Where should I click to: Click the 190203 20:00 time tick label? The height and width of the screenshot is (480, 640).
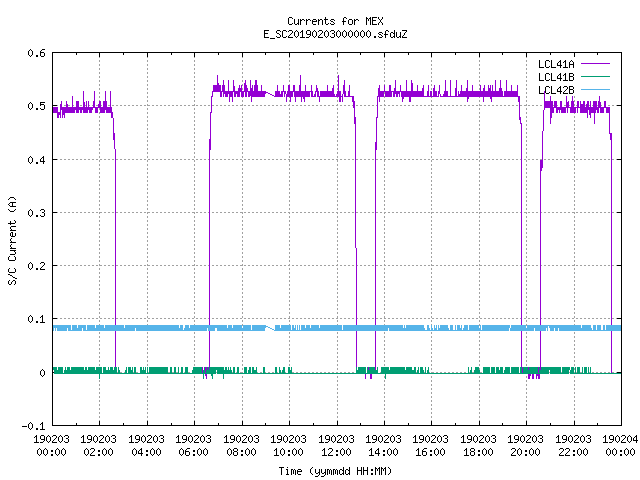click(x=525, y=446)
